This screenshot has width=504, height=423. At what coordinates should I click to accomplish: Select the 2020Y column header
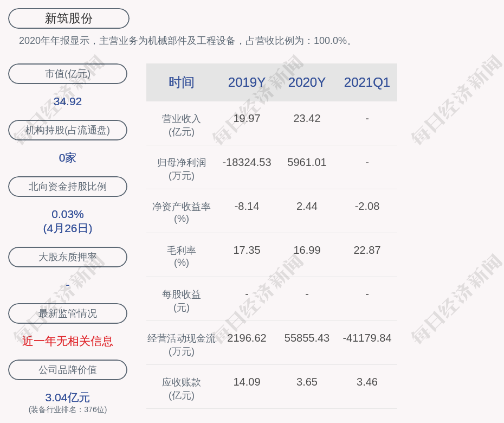click(307, 82)
